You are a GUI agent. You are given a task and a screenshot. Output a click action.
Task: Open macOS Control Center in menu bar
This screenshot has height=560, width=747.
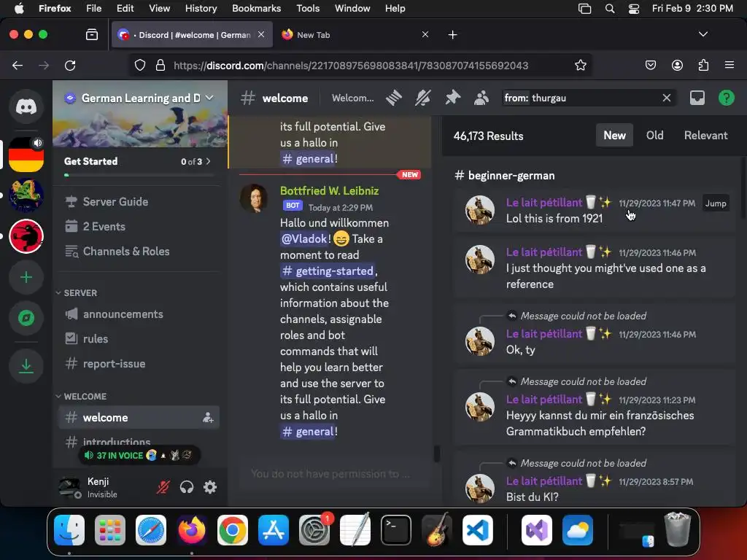tap(634, 9)
